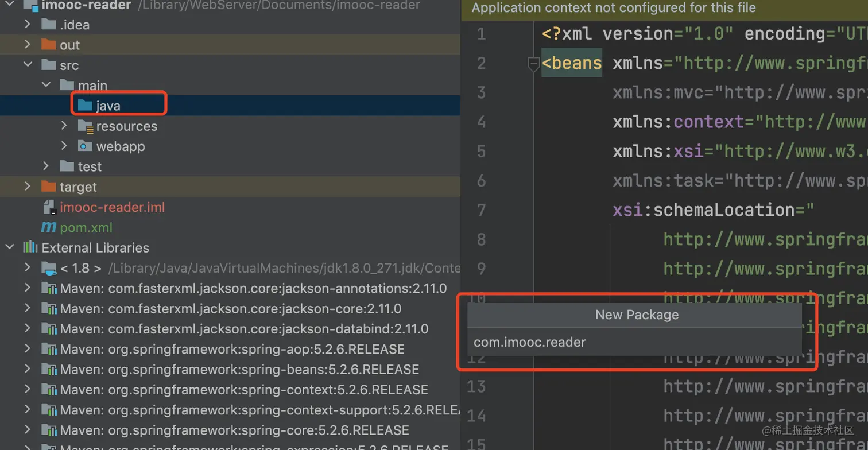Screen dimensions: 868x450
Task: Click the New Package name input field
Action: coord(634,342)
